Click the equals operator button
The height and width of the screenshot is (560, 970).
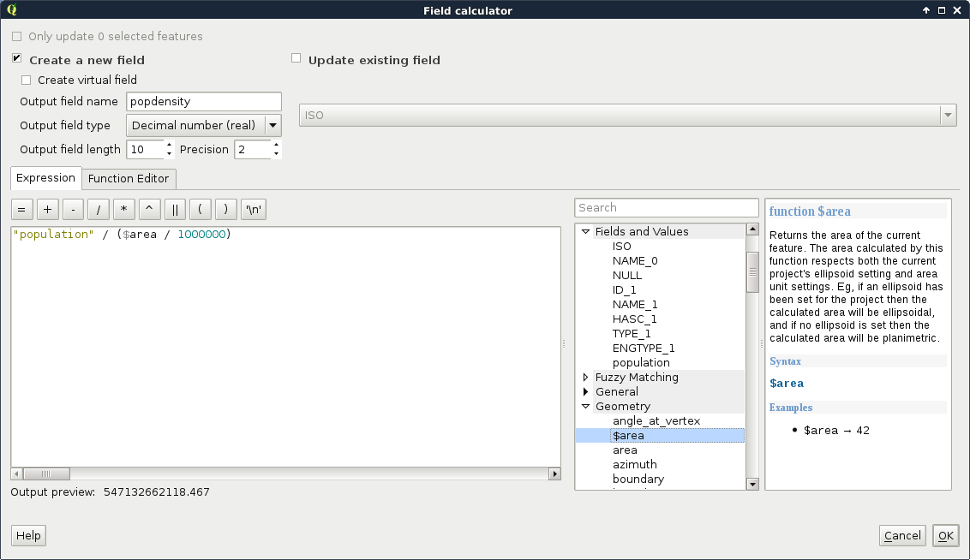pos(21,209)
